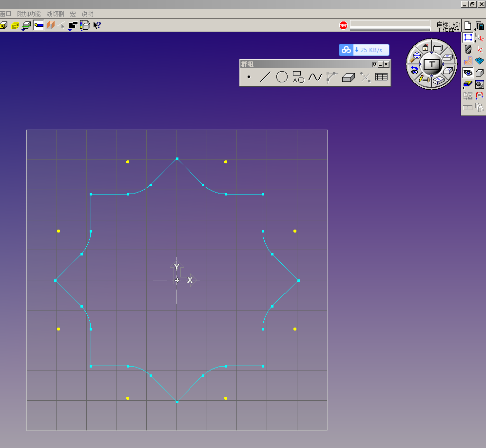
Task: Open rectangle, text and shapes tool
Action: tap(298, 77)
